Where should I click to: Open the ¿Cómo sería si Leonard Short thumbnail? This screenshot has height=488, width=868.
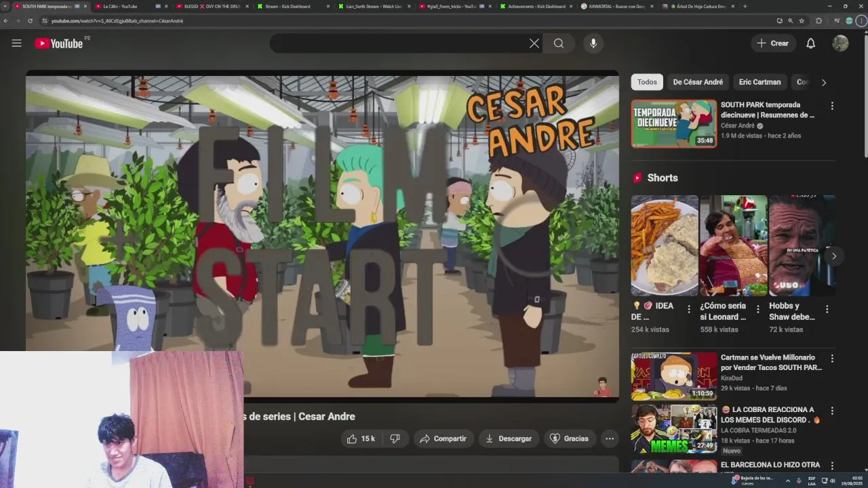[733, 245]
